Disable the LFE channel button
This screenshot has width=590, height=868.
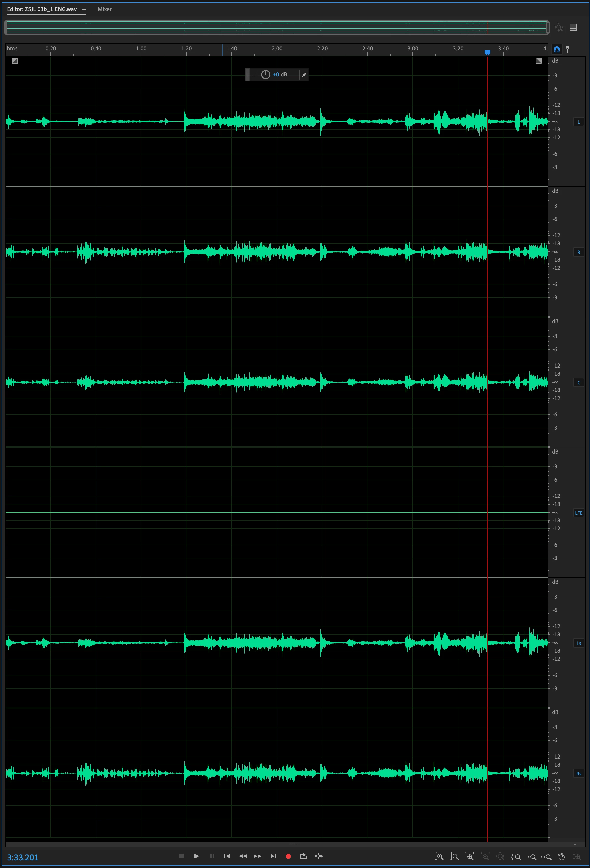pyautogui.click(x=579, y=513)
